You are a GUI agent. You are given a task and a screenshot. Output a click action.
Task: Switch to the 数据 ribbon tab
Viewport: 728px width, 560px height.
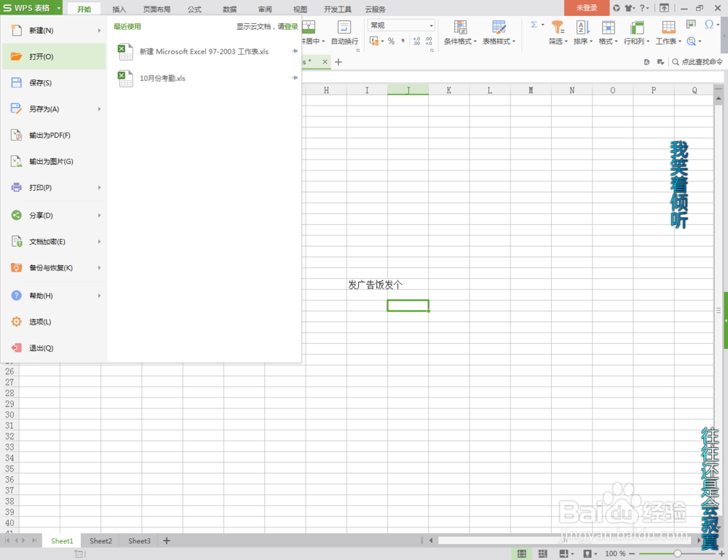tap(230, 9)
